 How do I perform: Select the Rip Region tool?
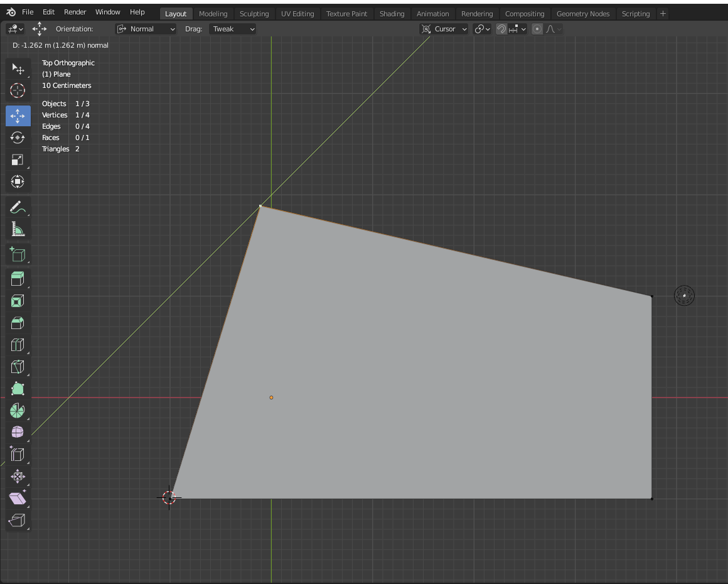coord(18,520)
